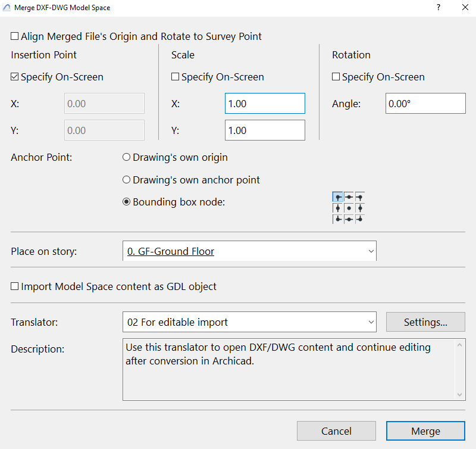Select bottom-left bounding box node
This screenshot has height=449, width=476.
337,219
